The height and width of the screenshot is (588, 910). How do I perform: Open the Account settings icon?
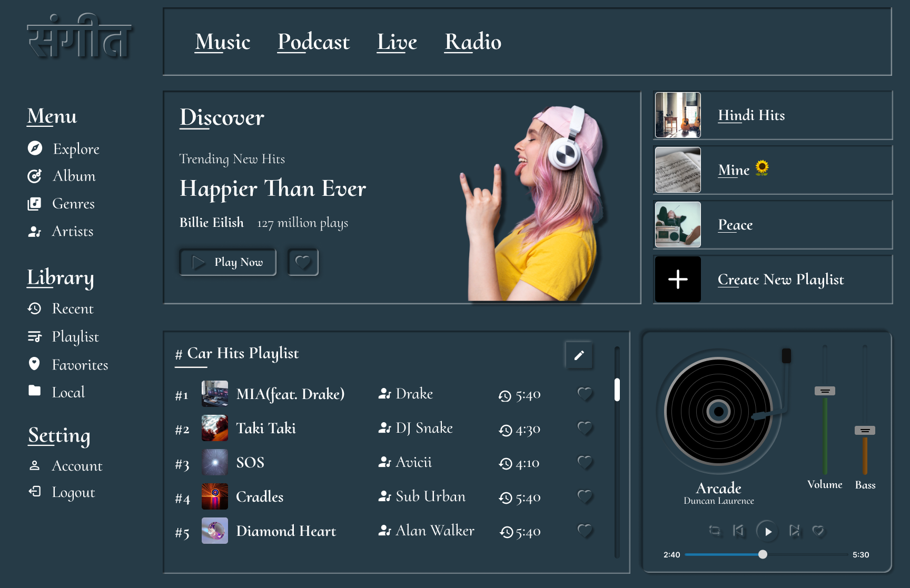tap(34, 466)
